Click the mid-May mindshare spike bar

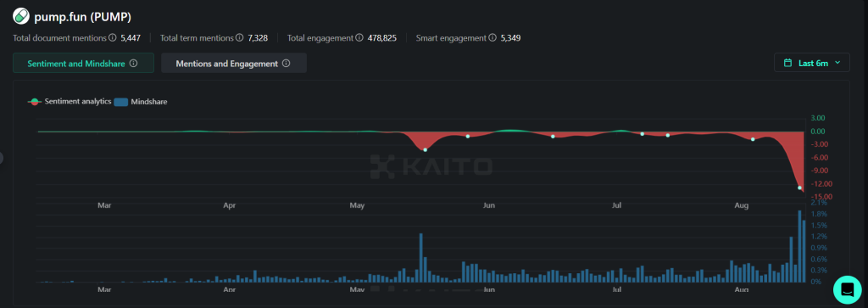click(x=420, y=258)
